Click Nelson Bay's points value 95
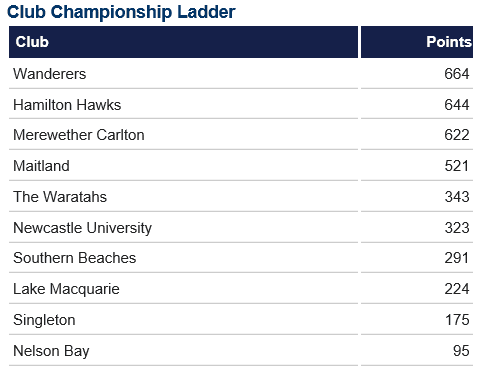481x371 pixels. click(461, 351)
